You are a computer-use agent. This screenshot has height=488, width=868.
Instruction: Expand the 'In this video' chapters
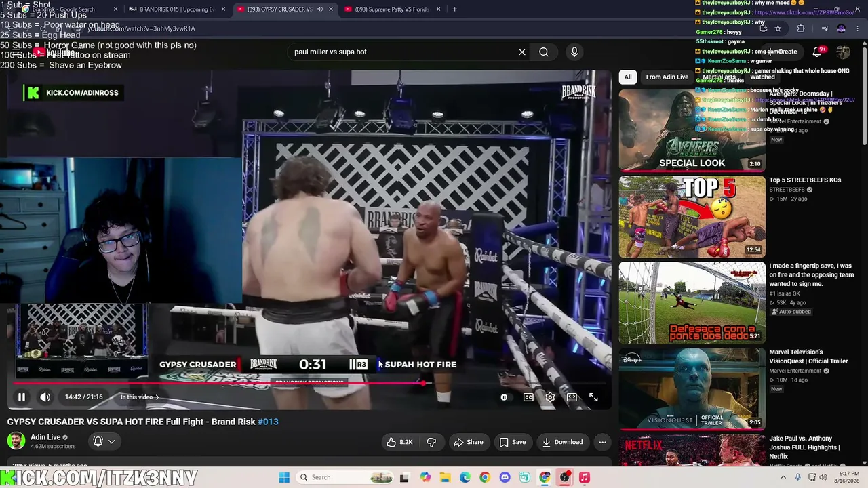(x=140, y=397)
